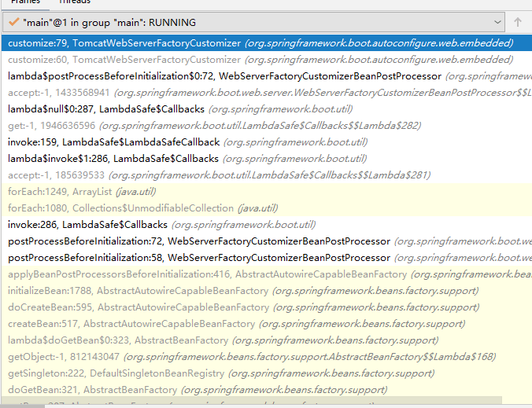The height and width of the screenshot is (408, 532).
Task: Switch to the Frames tab
Action: (x=25, y=2)
